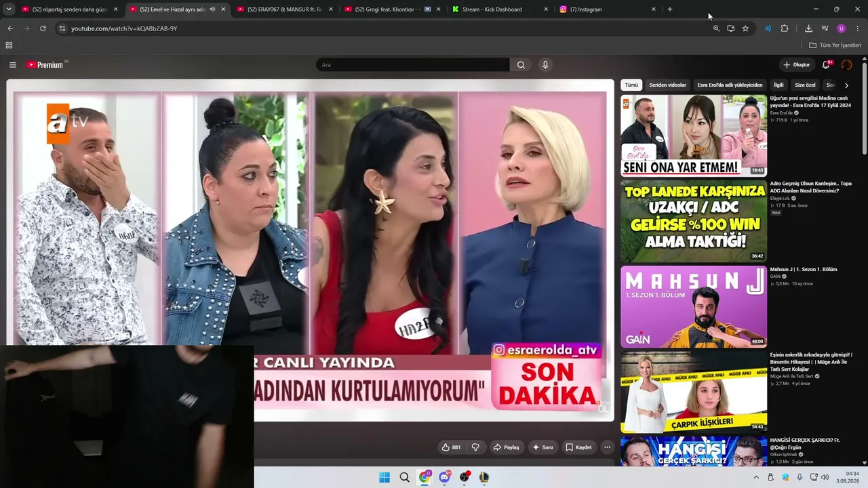Open the YouTube hamburger guide menu
Viewport: 868px width, 488px height.
(13, 65)
